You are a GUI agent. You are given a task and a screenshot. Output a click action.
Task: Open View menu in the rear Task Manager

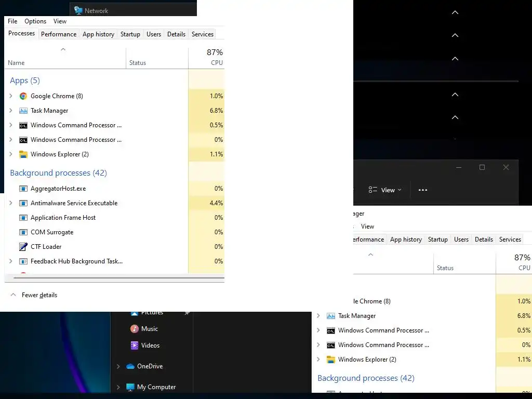pos(367,227)
